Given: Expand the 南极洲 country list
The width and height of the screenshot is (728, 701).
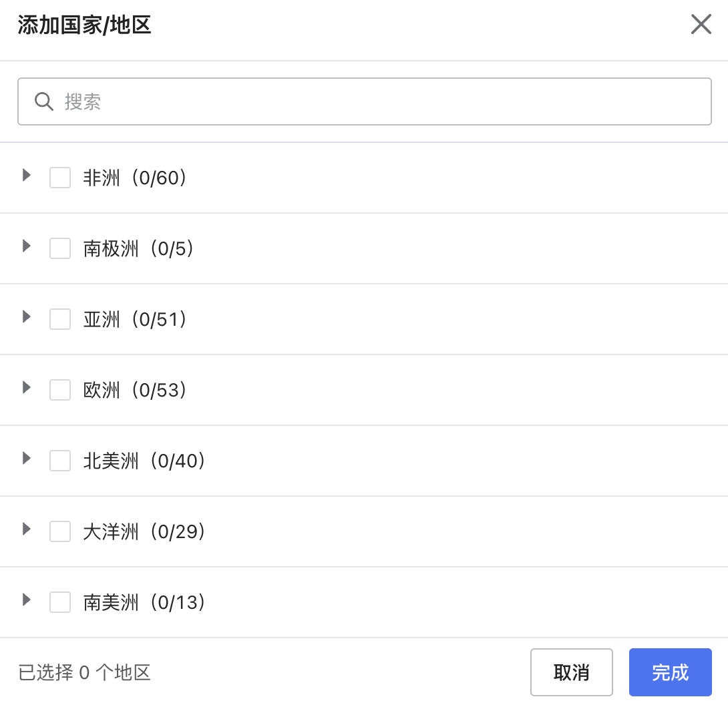Looking at the screenshot, I should (x=26, y=246).
